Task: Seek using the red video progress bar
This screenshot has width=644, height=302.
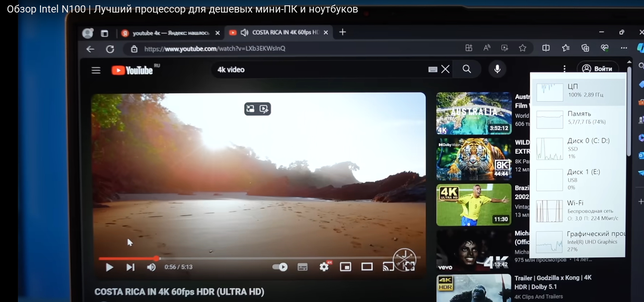Action: [x=259, y=258]
